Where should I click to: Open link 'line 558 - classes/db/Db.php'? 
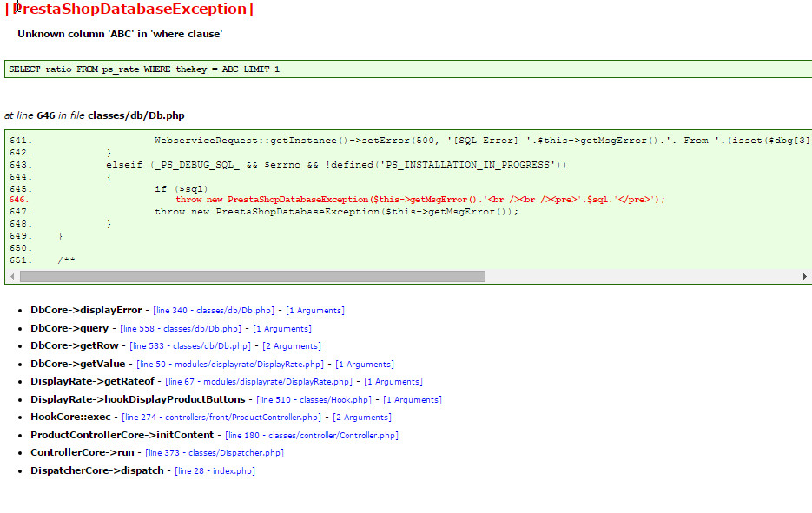[x=181, y=329]
